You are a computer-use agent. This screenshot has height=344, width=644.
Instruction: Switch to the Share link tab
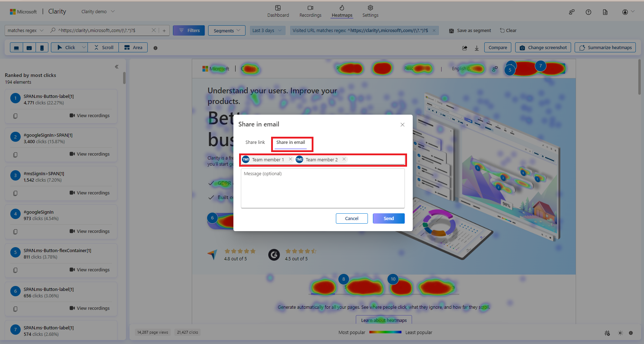pos(255,142)
